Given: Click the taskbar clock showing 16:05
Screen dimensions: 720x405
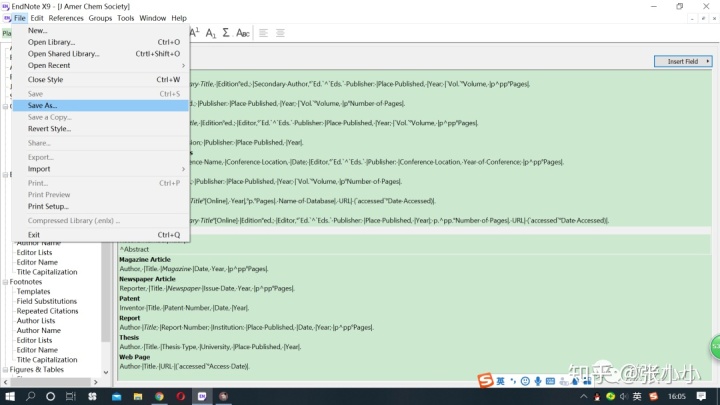Looking at the screenshot, I should pyautogui.click(x=676, y=396).
